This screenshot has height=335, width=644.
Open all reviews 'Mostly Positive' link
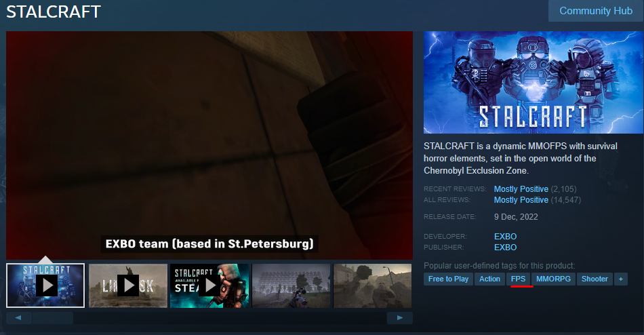point(521,200)
